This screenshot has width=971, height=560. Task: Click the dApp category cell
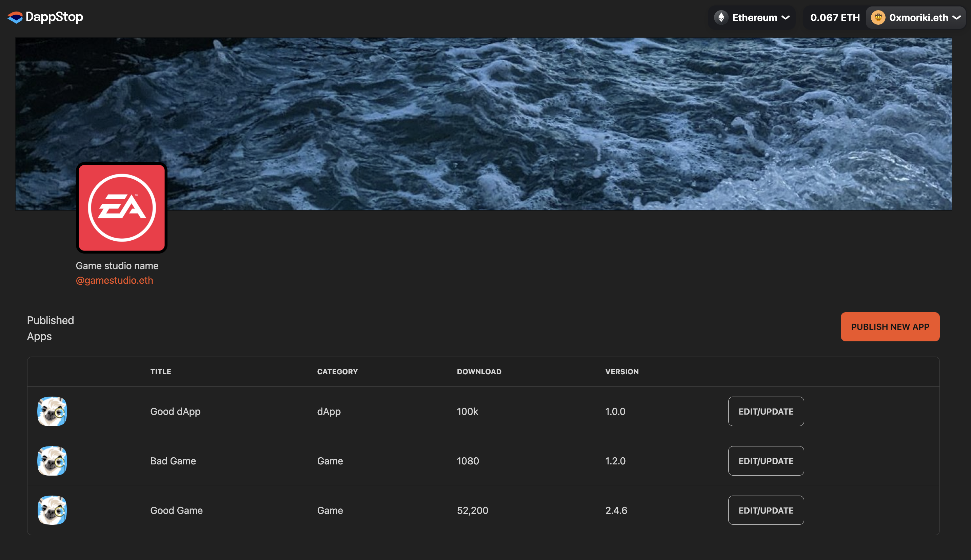point(329,412)
